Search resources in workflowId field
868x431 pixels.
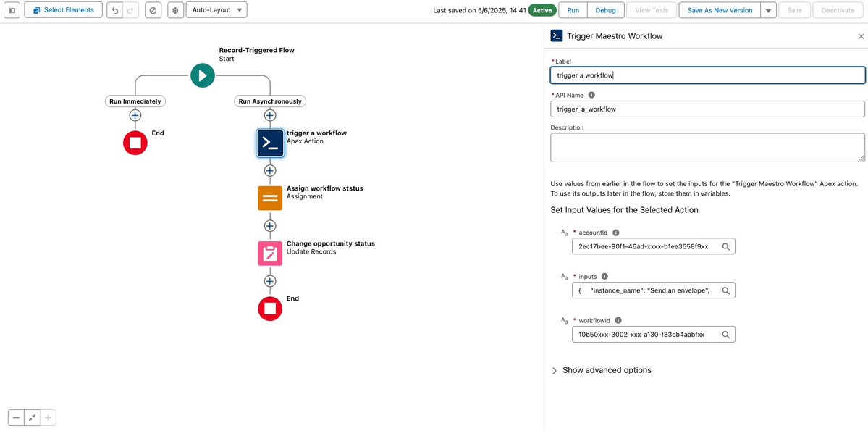click(725, 334)
